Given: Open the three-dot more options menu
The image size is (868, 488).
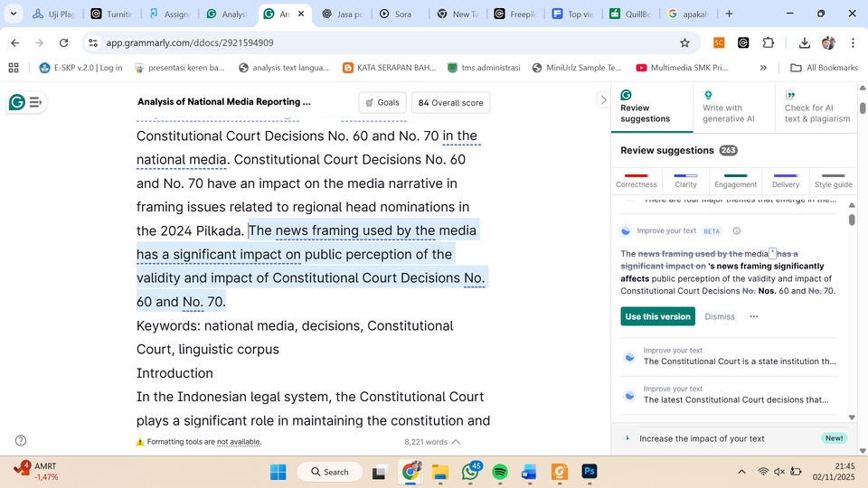Looking at the screenshot, I should [753, 316].
